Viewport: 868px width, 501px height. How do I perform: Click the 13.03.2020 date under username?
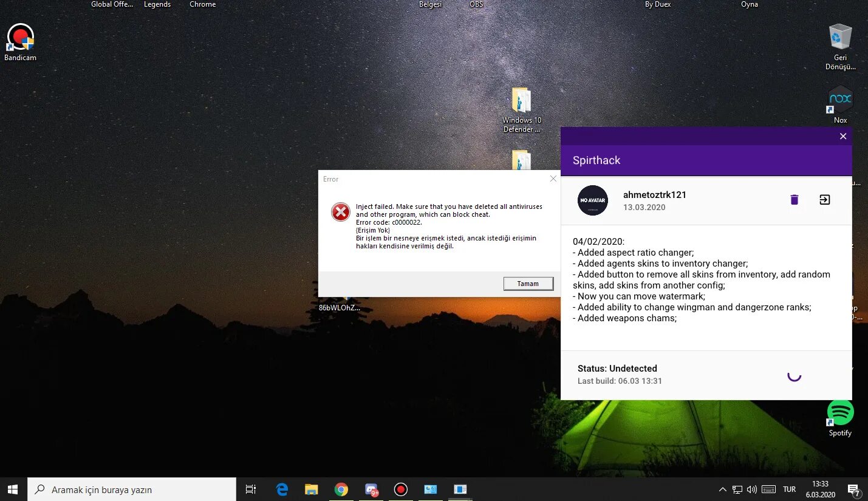click(x=644, y=208)
